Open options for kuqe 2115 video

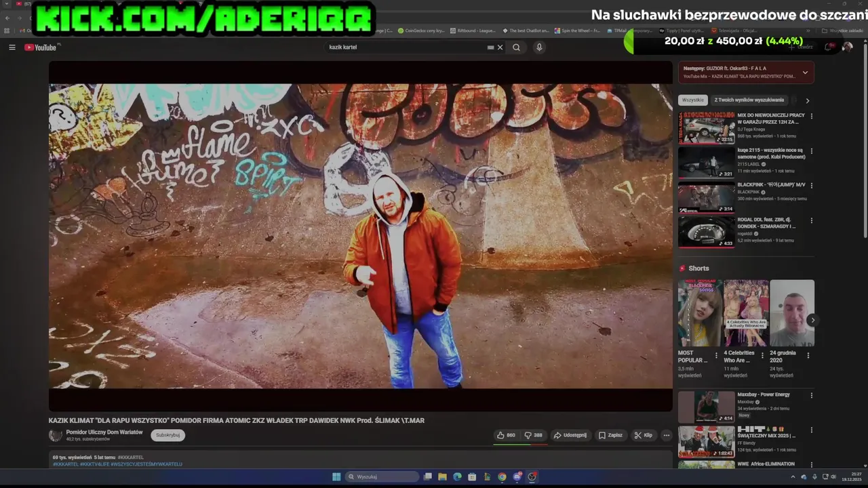812,150
